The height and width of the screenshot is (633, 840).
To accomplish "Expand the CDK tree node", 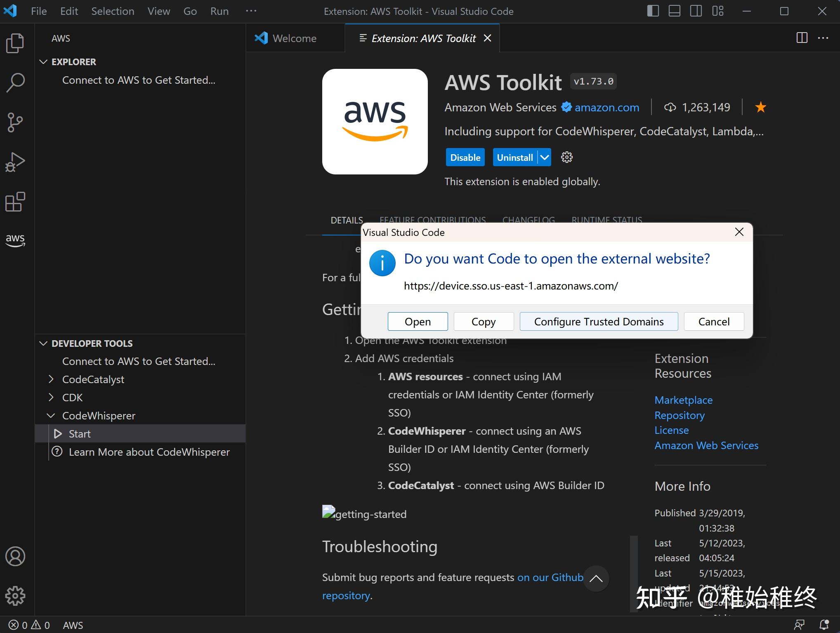I will tap(51, 397).
